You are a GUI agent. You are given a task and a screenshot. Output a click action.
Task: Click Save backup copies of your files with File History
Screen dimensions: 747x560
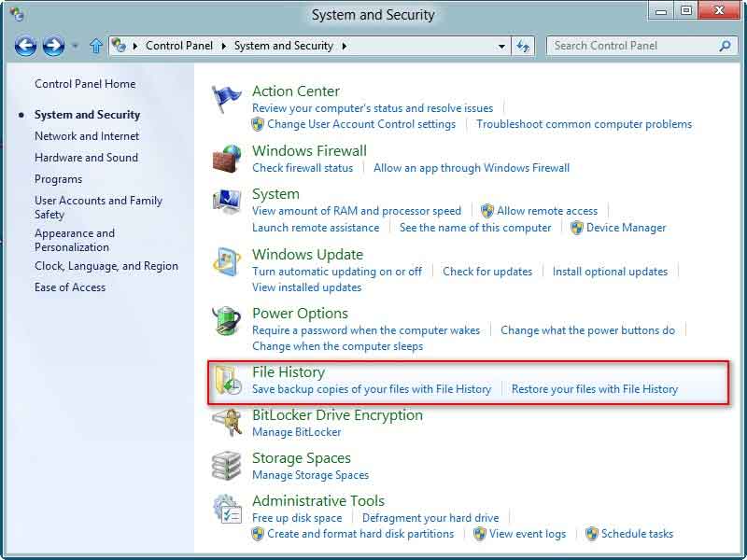point(371,389)
